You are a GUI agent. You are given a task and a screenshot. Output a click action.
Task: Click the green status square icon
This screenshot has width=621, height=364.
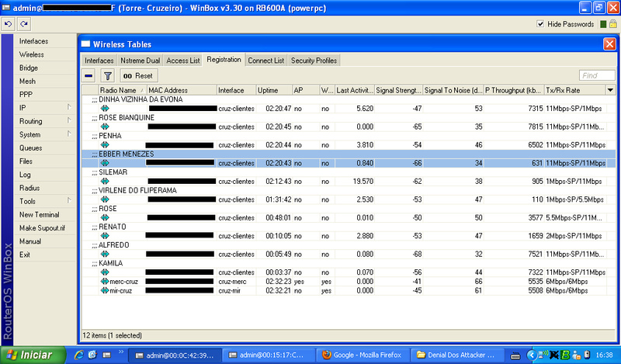pos(603,24)
